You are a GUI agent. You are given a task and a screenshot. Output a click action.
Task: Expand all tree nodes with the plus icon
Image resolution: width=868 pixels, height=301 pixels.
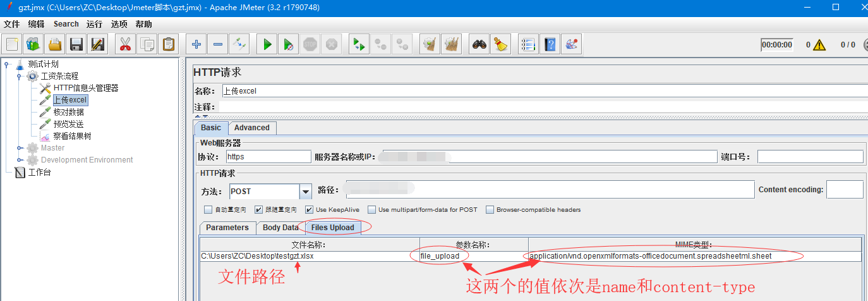(196, 44)
